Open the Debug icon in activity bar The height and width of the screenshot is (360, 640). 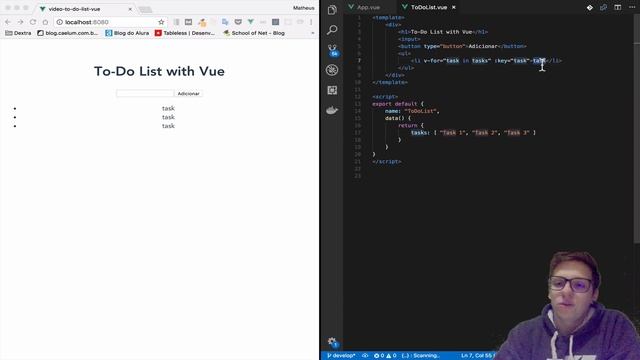point(332,70)
